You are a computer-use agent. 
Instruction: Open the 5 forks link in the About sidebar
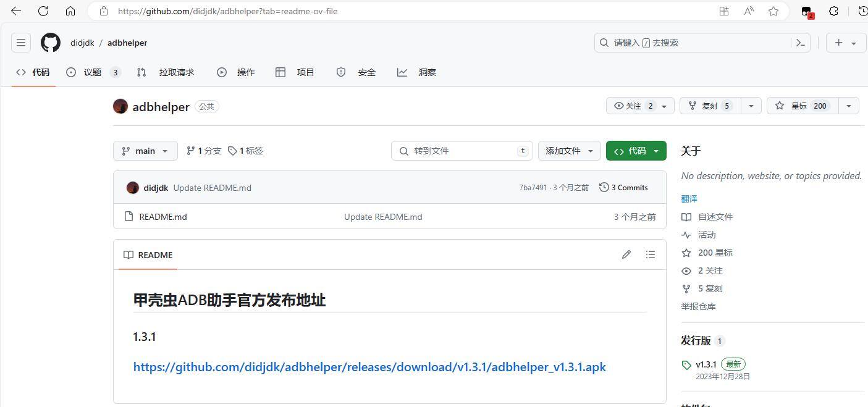coord(702,288)
